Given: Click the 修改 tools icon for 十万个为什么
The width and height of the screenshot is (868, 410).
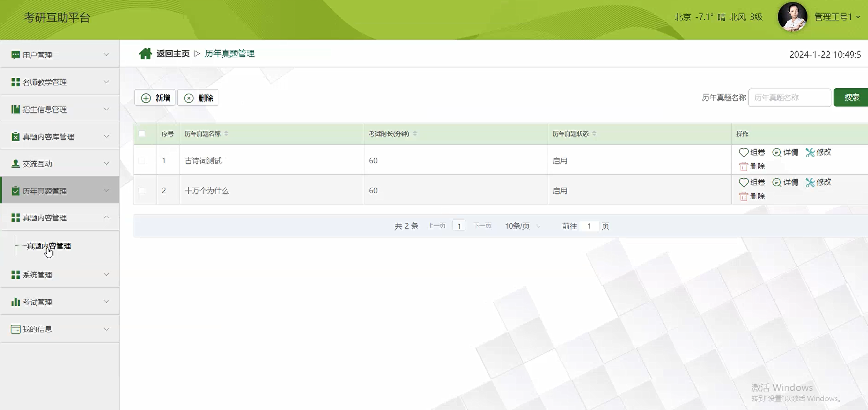Looking at the screenshot, I should [810, 182].
